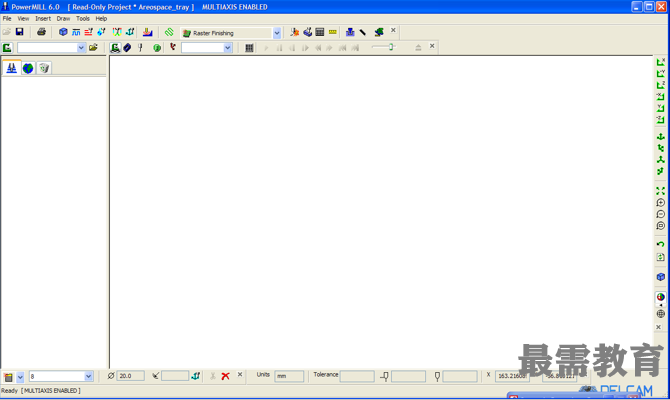View along the Y axis
670x400 pixels.
(x=661, y=74)
